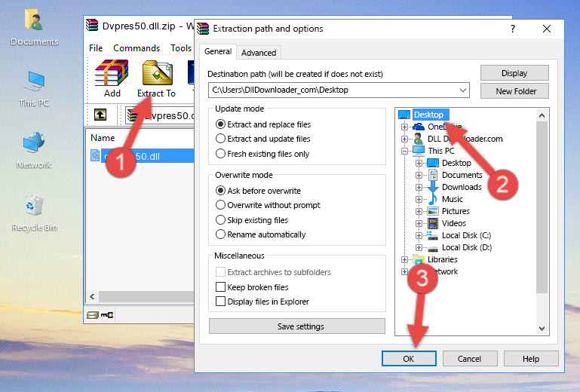Click the drive icon in WinRAR status bar
The height and width of the screenshot is (392, 580).
[x=93, y=315]
